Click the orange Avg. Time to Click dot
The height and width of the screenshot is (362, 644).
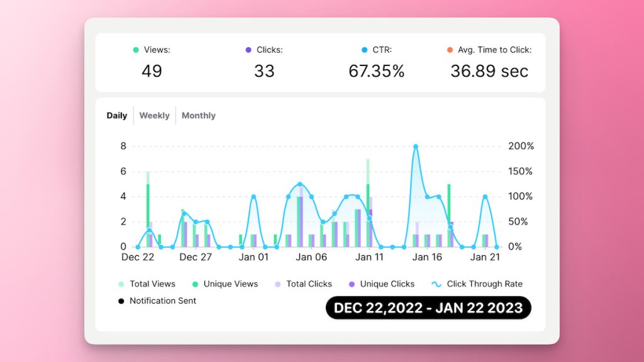[450, 50]
